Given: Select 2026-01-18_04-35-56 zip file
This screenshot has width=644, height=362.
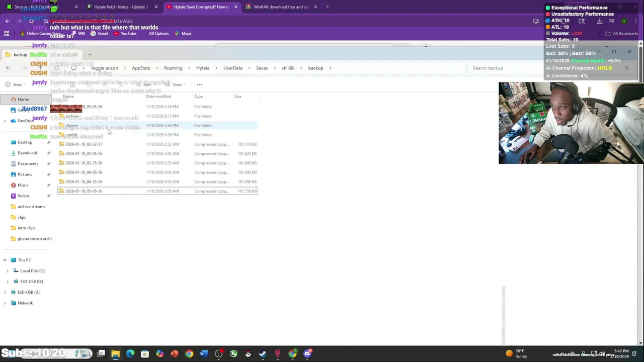Looking at the screenshot, I should coord(157,182).
